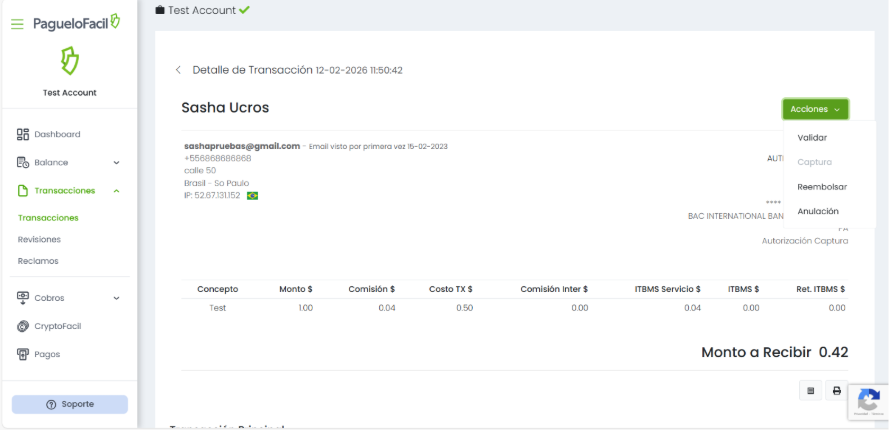Select Anulación from the actions menu
The height and width of the screenshot is (430, 889).
pos(818,211)
